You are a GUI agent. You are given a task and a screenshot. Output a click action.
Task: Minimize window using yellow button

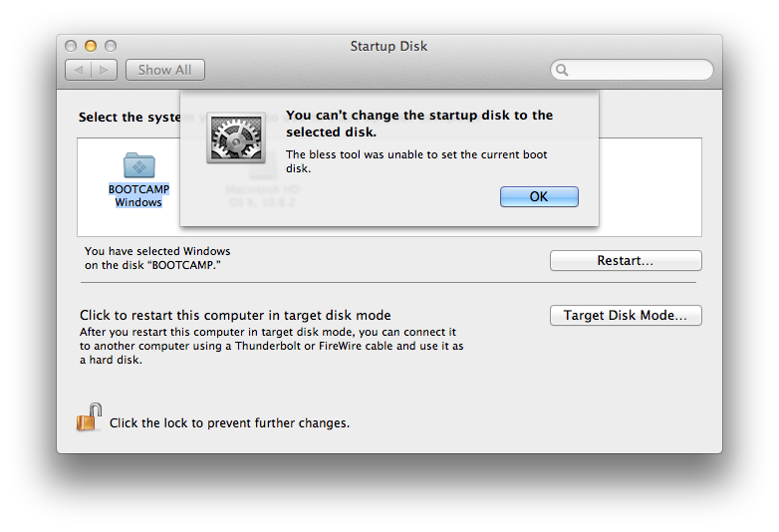(91, 46)
